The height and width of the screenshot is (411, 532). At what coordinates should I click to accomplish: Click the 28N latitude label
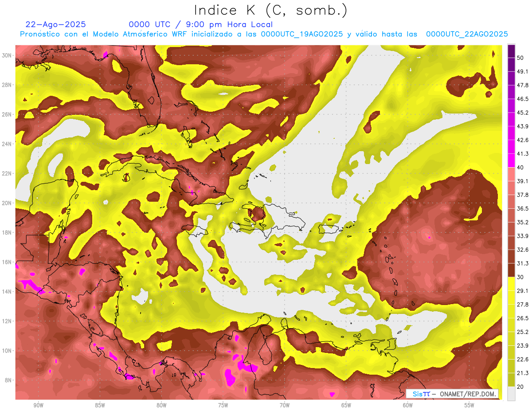pos(8,85)
